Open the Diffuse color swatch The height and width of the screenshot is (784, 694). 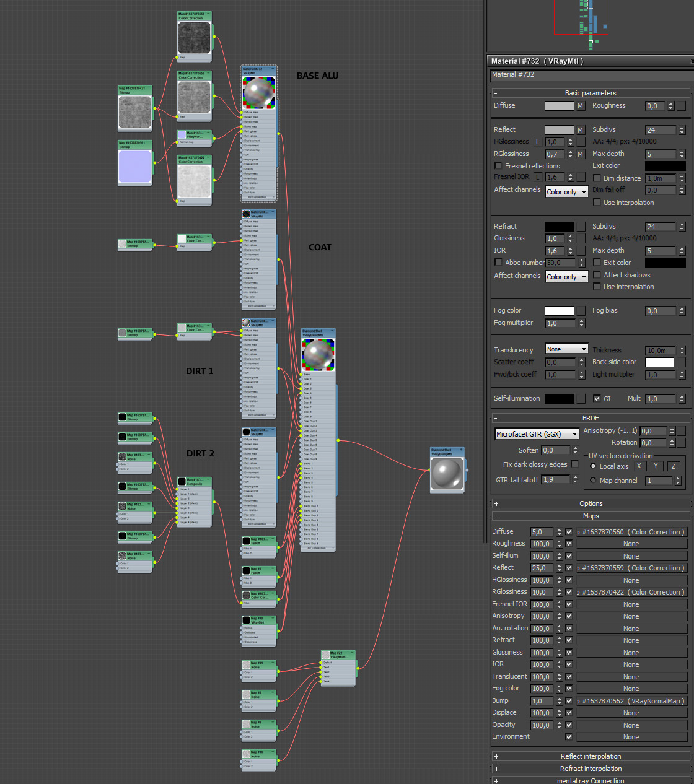(x=560, y=106)
